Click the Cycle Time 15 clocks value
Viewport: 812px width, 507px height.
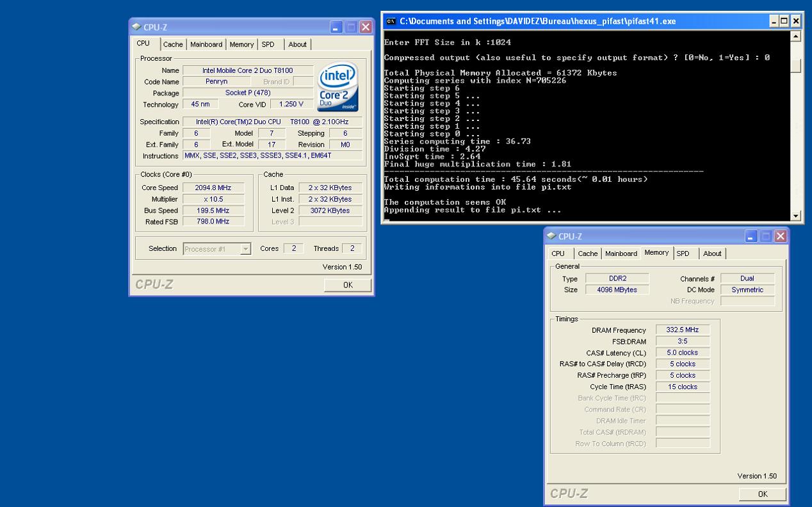click(x=683, y=387)
